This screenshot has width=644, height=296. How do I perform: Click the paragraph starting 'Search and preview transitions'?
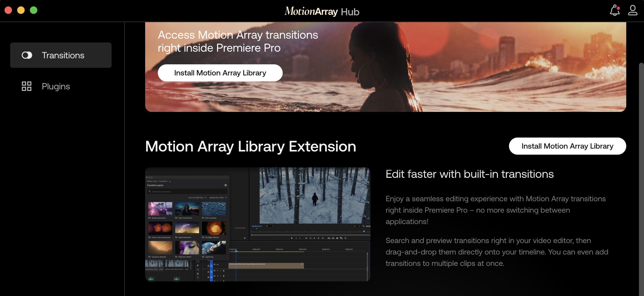coord(497,252)
